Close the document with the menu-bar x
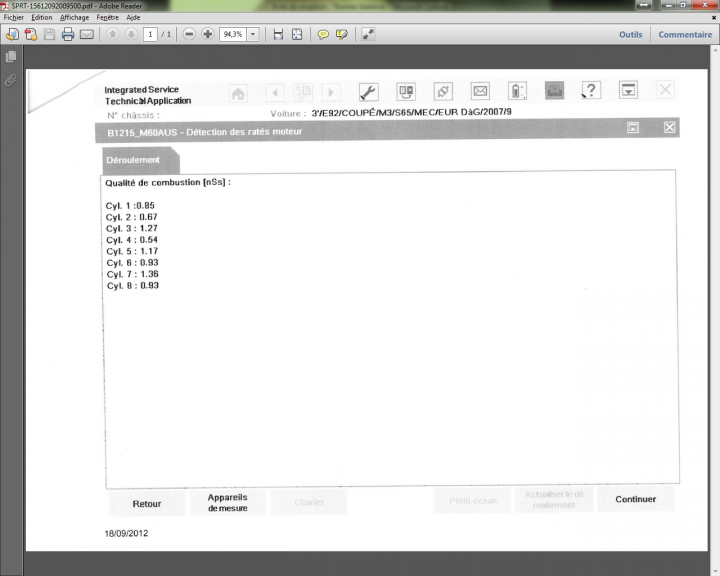 point(714,17)
